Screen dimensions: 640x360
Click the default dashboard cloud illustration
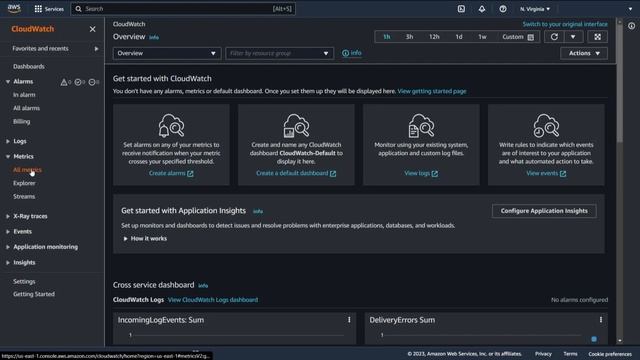pos(296,125)
